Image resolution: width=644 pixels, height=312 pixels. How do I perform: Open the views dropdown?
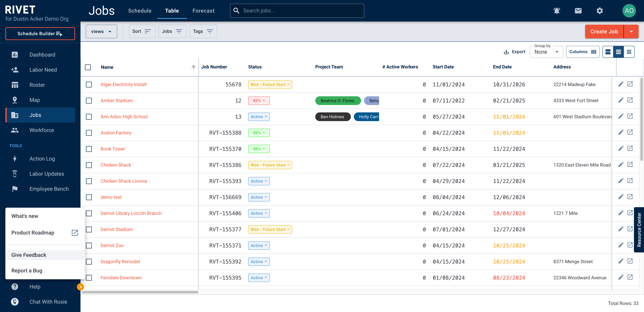101,32
